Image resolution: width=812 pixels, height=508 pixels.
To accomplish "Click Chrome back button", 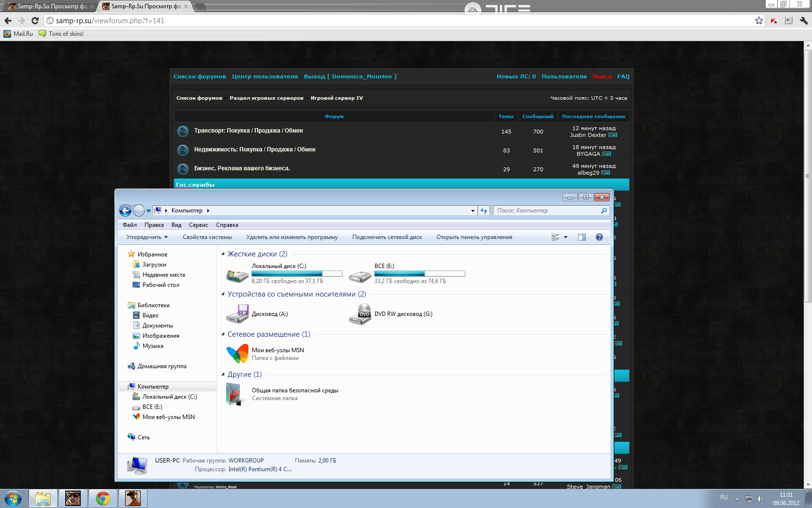I will coord(8,20).
